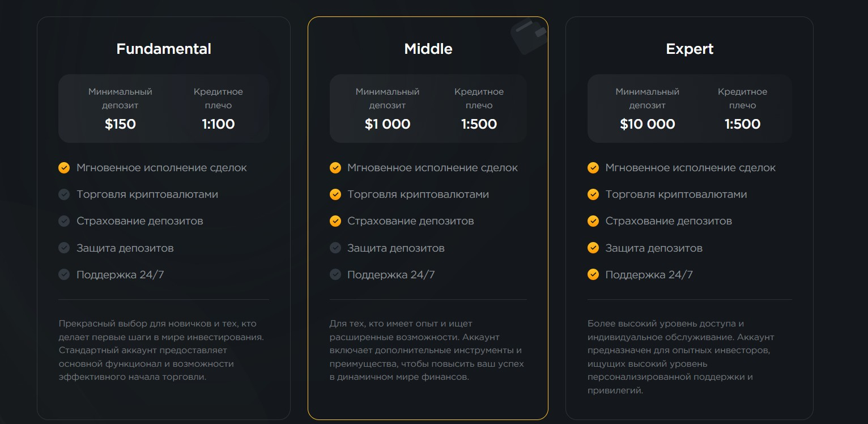Click grey checkmark beside Middle deposit protection

[x=335, y=248]
